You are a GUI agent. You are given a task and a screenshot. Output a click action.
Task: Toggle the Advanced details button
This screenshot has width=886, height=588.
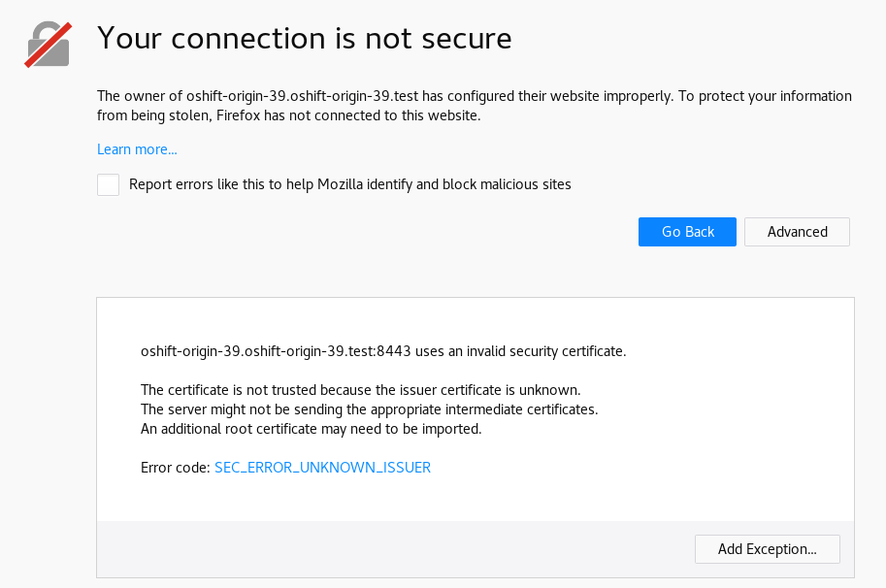[x=797, y=232]
